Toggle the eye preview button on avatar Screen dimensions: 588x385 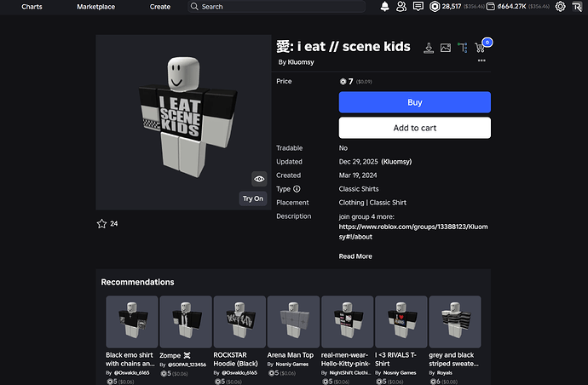point(259,179)
